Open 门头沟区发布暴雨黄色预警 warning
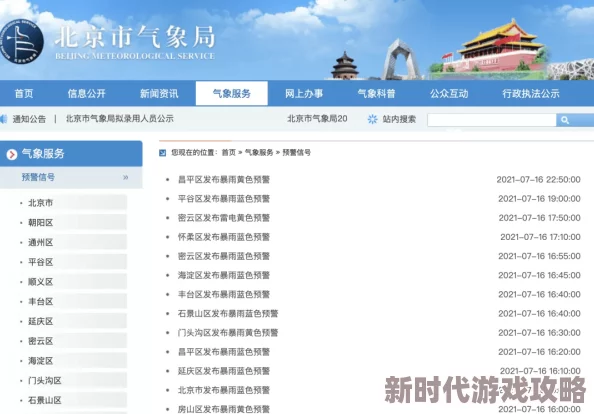 click(x=228, y=333)
